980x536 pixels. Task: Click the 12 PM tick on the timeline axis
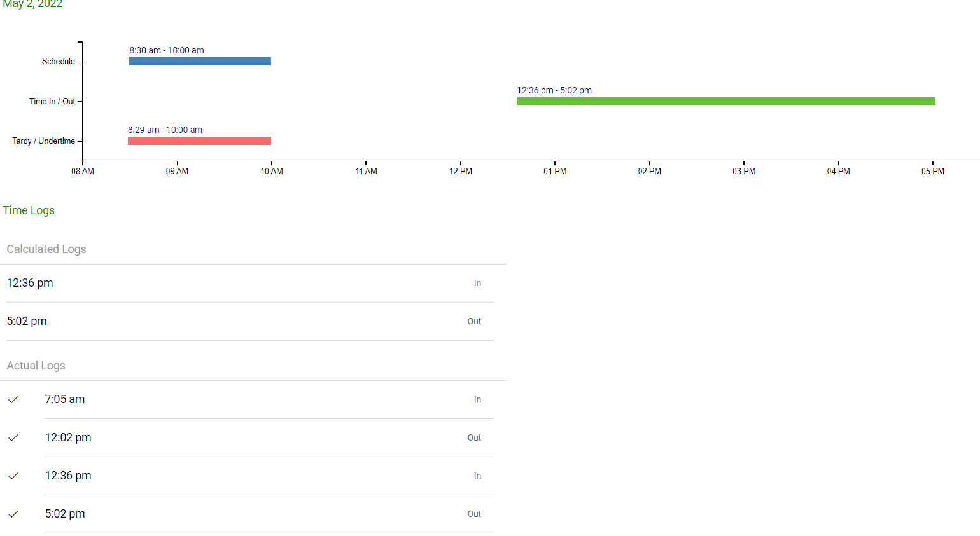[461, 171]
